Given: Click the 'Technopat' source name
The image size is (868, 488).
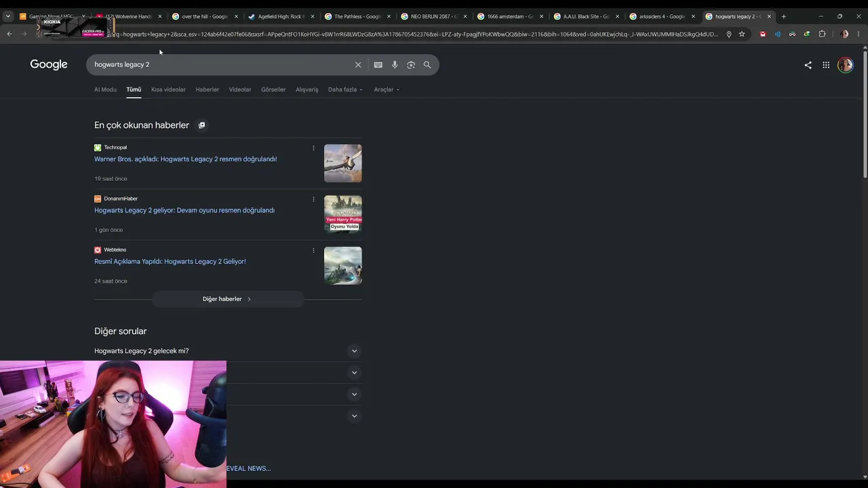Looking at the screenshot, I should pyautogui.click(x=115, y=148).
